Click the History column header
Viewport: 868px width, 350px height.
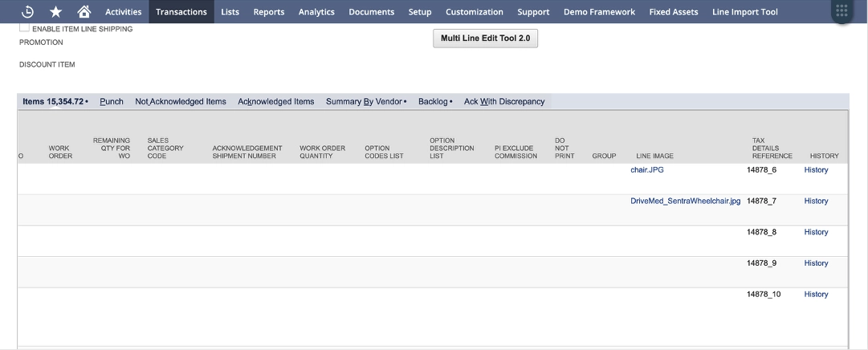[825, 157]
